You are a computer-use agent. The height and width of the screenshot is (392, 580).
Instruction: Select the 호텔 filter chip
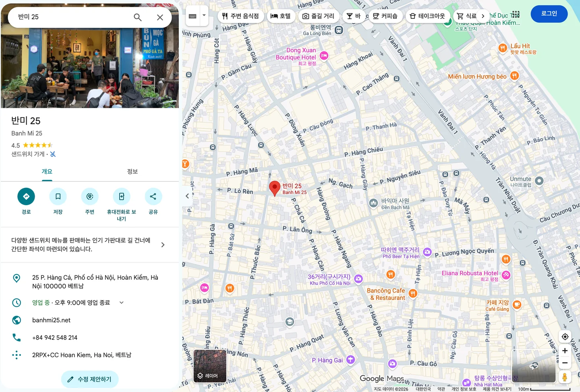coord(281,16)
